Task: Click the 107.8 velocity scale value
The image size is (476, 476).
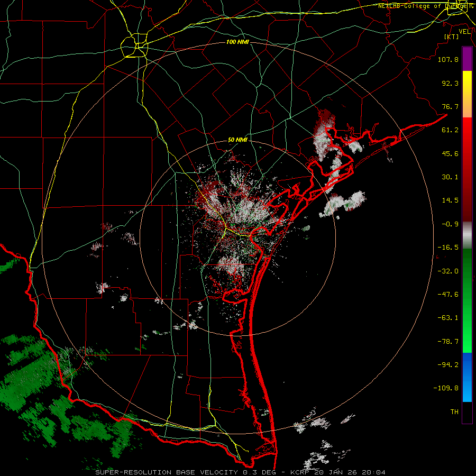Action: tap(448, 59)
